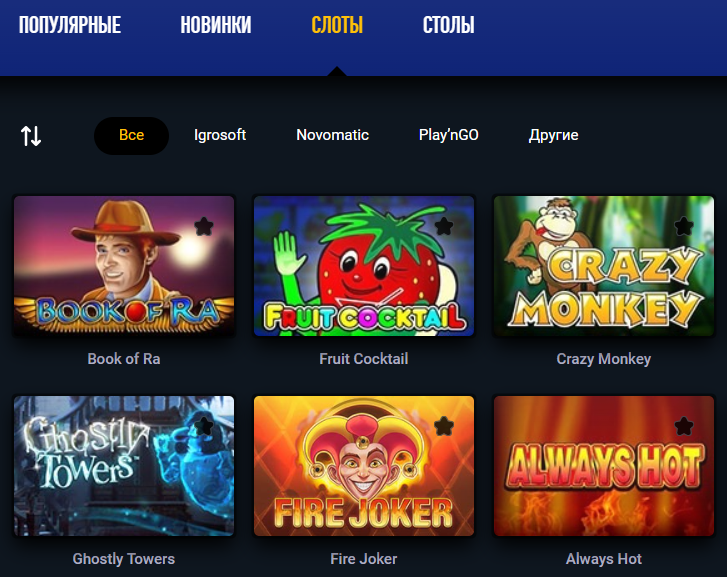
Task: Click the Crazy Monkey title link
Action: coord(604,359)
